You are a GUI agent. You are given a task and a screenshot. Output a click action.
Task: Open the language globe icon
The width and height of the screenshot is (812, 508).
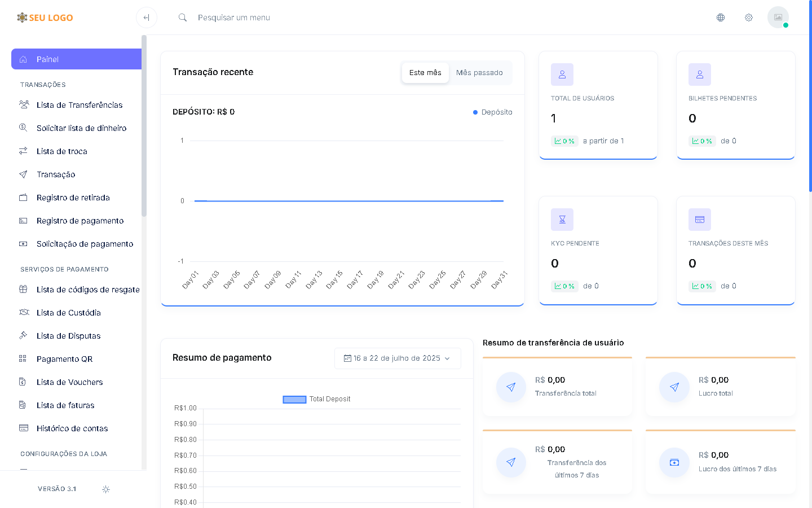[x=721, y=17]
